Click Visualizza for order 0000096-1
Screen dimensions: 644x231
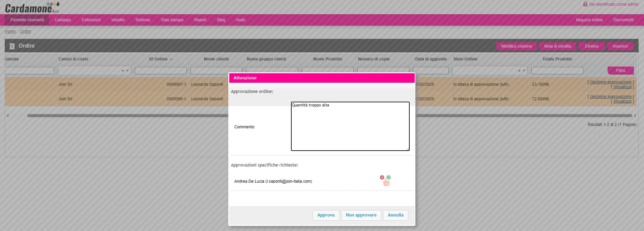(622, 101)
